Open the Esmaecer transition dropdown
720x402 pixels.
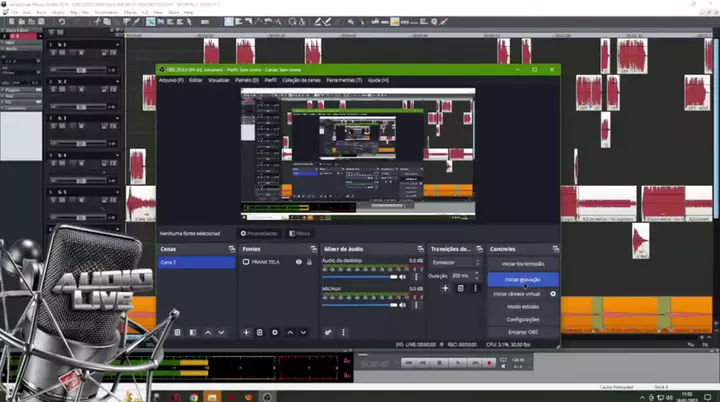(453, 262)
